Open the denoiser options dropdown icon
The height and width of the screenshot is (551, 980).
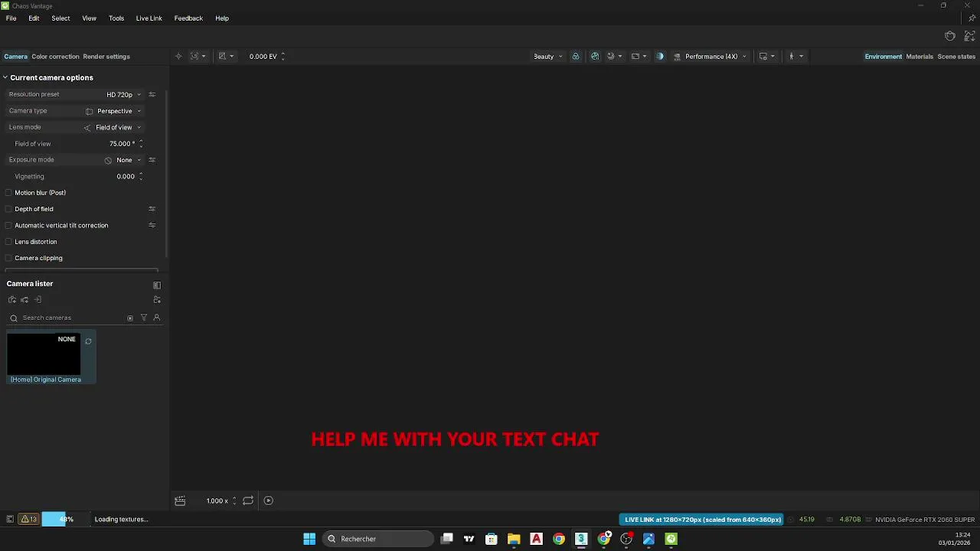[614, 57]
